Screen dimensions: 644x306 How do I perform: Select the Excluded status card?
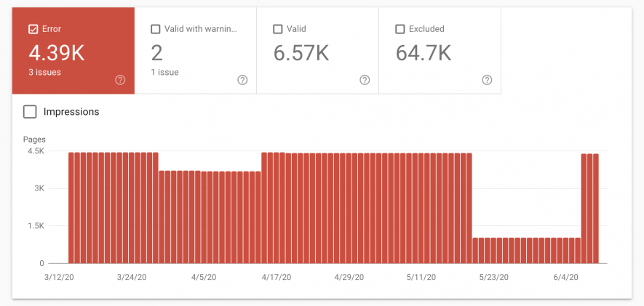(x=440, y=51)
